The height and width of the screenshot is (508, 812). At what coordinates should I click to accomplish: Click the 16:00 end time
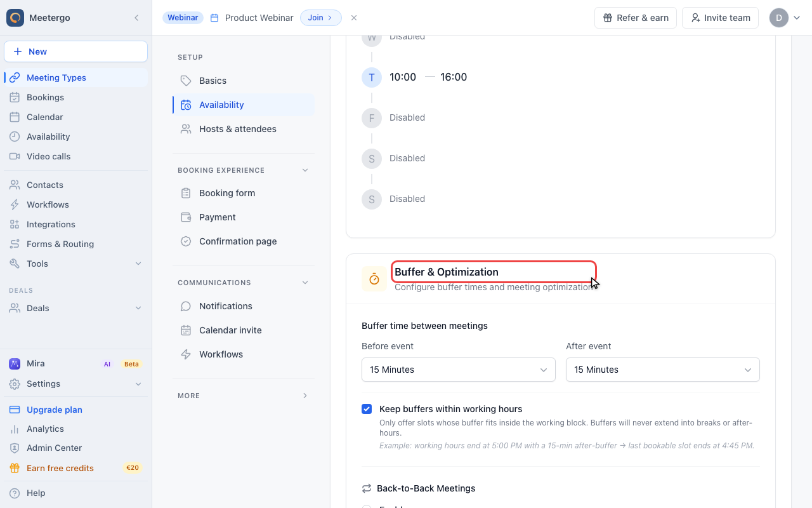(454, 77)
